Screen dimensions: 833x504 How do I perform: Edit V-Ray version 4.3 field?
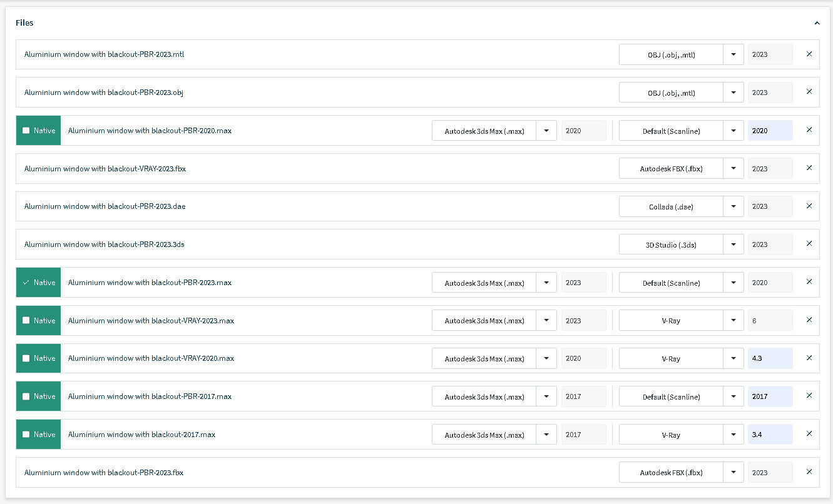click(x=770, y=358)
